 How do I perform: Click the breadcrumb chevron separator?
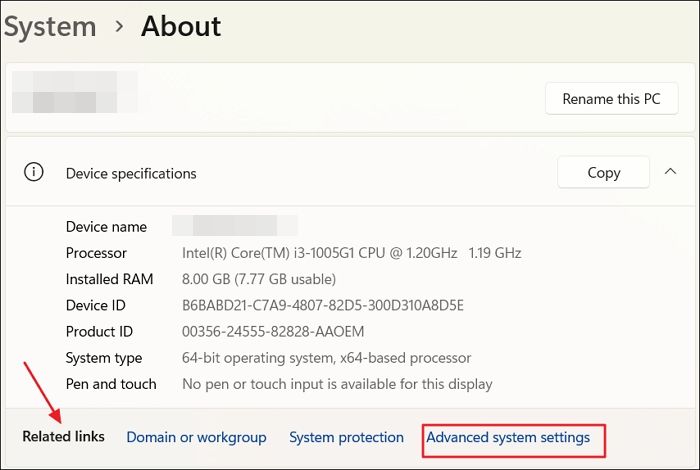(x=119, y=28)
